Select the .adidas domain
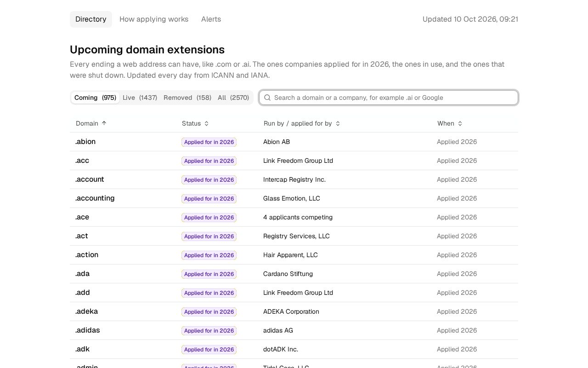 [88, 330]
